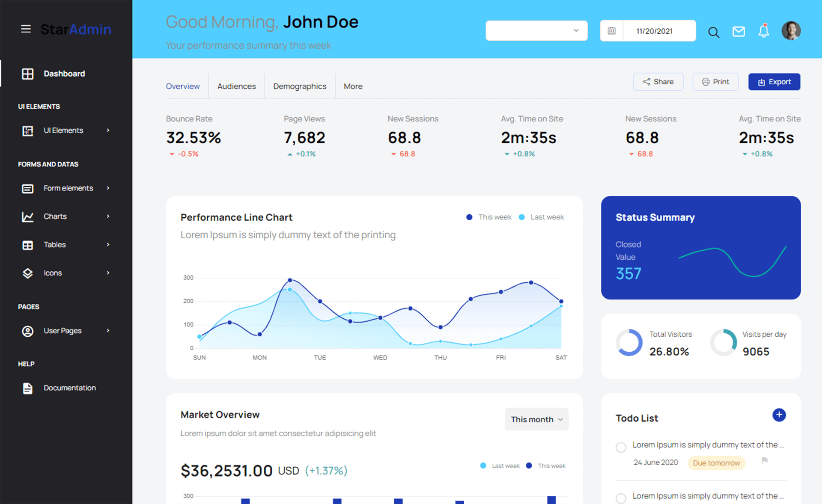Click the Export icon button
The image size is (822, 504).
pos(774,82)
